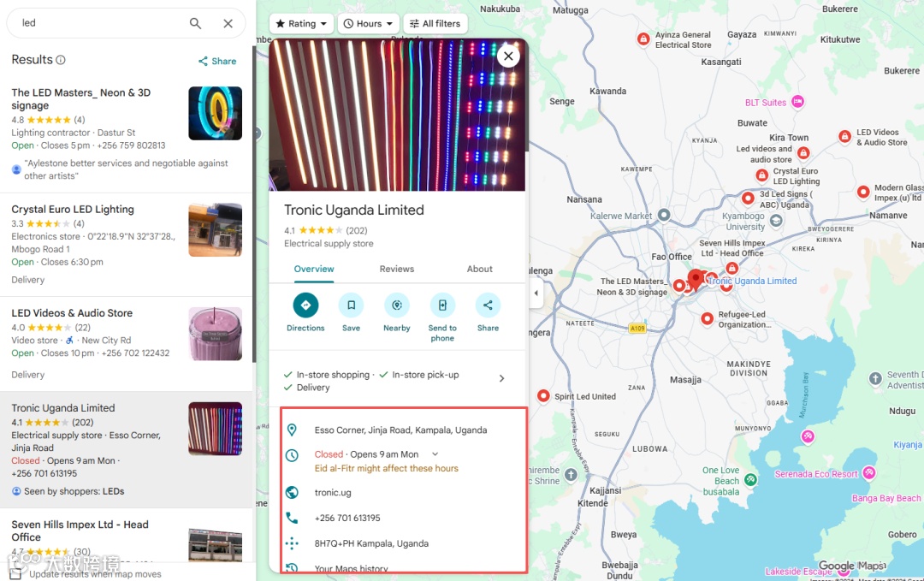Clear the search box with X icon
Viewport: 924px width, 581px height.
228,23
